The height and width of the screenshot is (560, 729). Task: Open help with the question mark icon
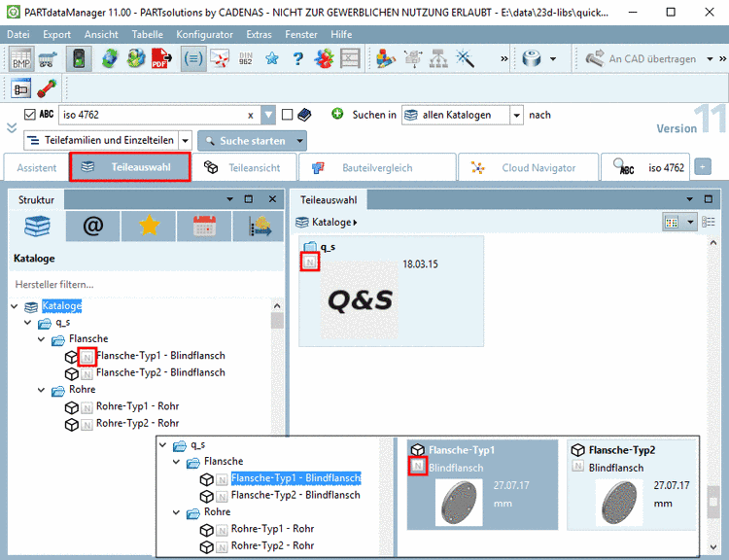(298, 59)
